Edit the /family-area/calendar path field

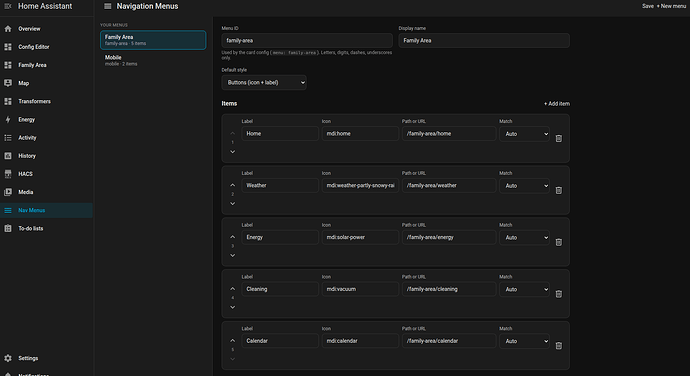pos(449,341)
